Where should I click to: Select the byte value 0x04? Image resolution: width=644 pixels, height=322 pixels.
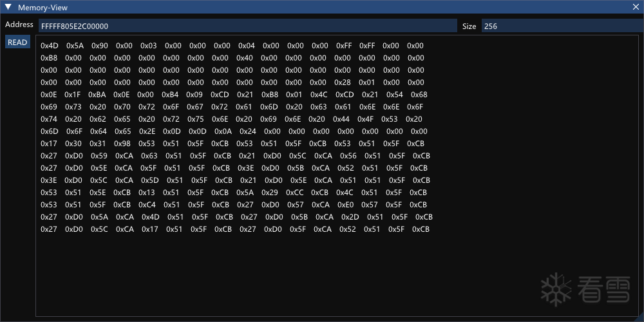[247, 46]
